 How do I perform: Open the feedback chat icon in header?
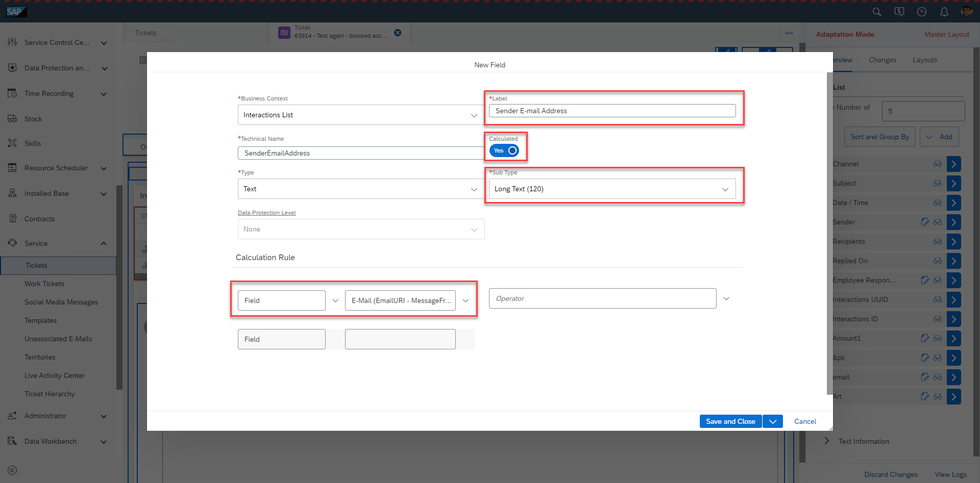coord(899,12)
